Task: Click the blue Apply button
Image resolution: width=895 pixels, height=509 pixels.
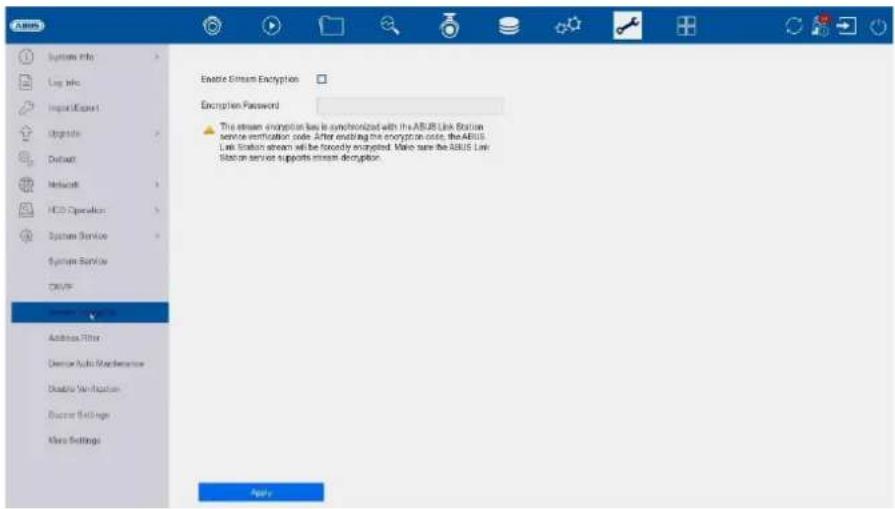Action: [261, 492]
